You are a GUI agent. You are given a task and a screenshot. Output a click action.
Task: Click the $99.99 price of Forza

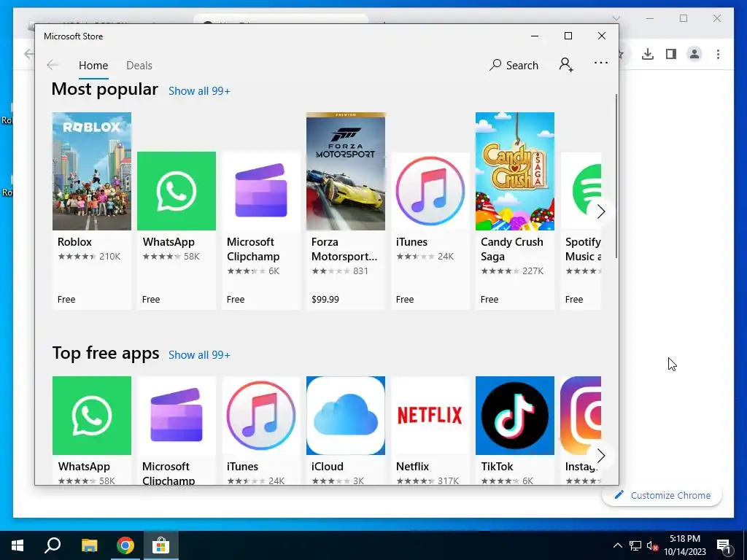pos(325,300)
